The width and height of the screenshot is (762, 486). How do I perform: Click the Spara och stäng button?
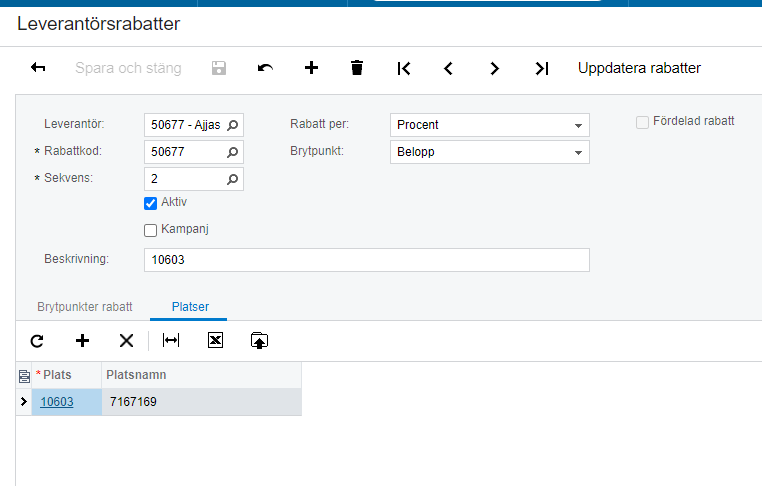[x=128, y=68]
